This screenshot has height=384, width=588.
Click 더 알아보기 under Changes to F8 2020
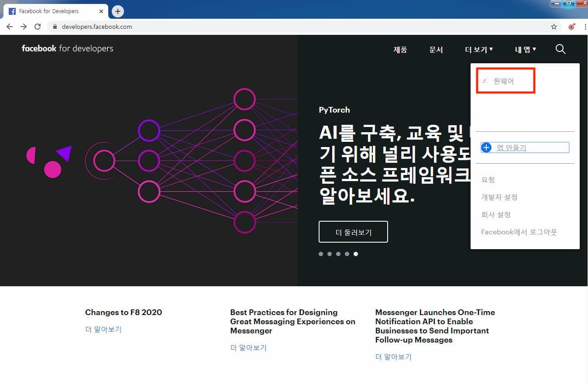(103, 329)
